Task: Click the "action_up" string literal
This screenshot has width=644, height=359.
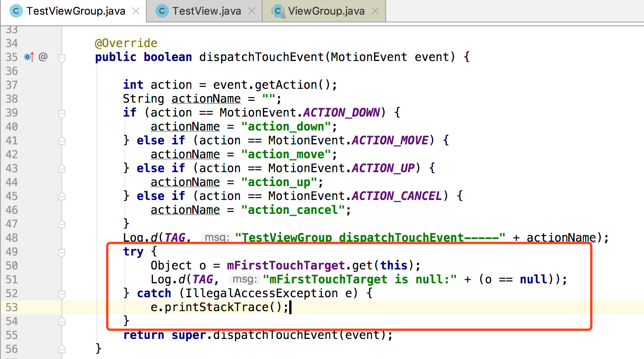Action: tap(279, 182)
